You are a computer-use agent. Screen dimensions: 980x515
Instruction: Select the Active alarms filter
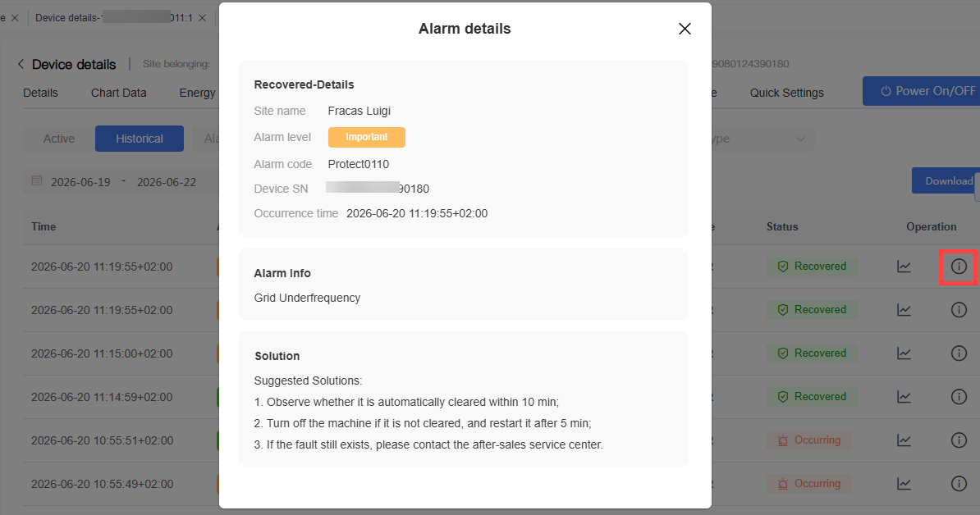59,139
